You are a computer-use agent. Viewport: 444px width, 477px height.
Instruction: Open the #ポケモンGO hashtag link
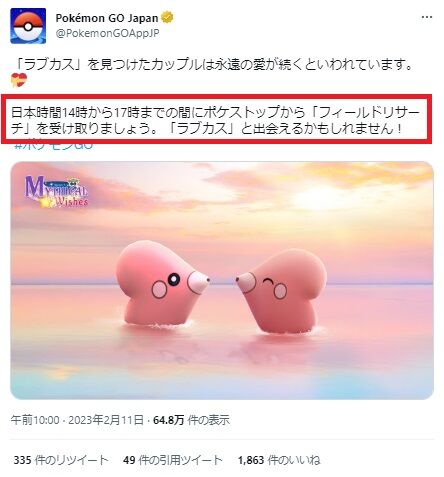(x=53, y=146)
